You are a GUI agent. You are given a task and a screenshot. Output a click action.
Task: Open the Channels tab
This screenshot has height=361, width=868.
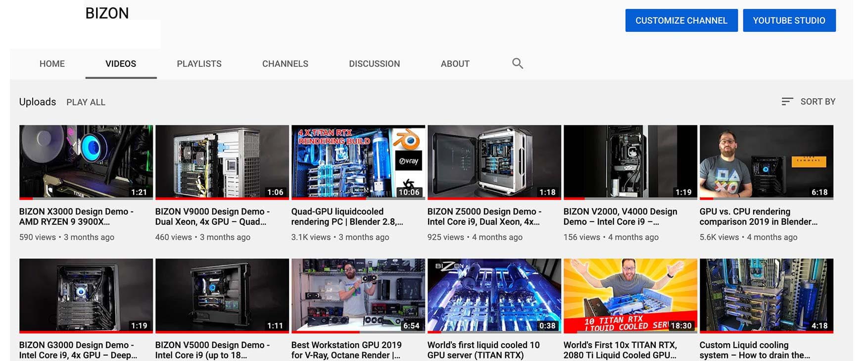click(x=285, y=63)
